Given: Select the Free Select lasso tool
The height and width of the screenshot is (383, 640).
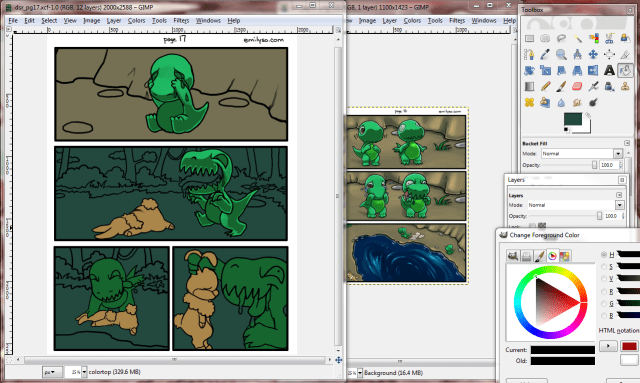Looking at the screenshot, I should click(561, 38).
